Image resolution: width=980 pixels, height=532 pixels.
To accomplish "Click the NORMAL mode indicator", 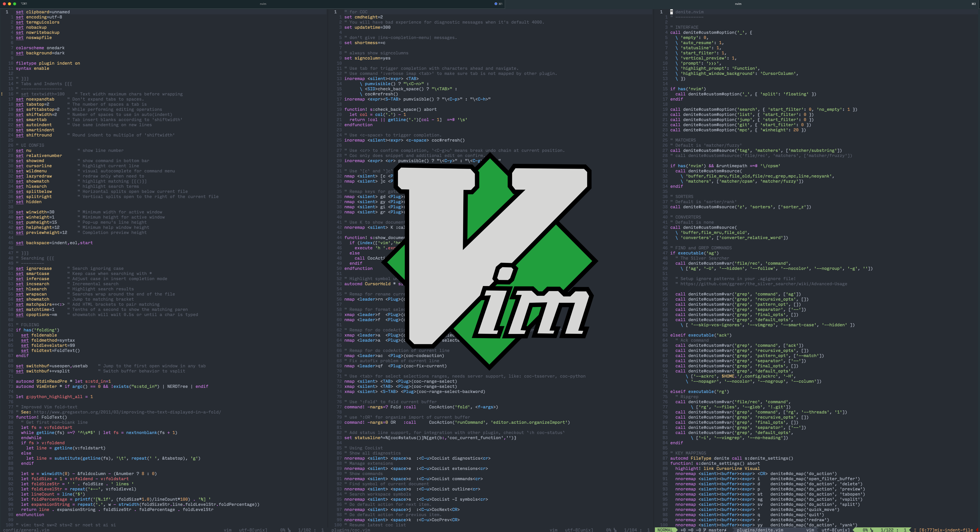I will (x=665, y=530).
